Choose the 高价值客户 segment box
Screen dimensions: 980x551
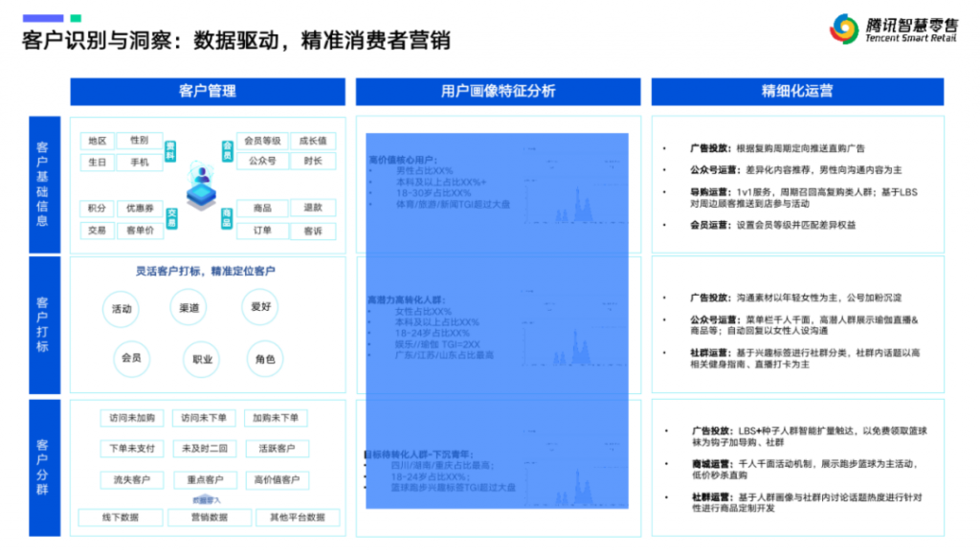(x=277, y=480)
